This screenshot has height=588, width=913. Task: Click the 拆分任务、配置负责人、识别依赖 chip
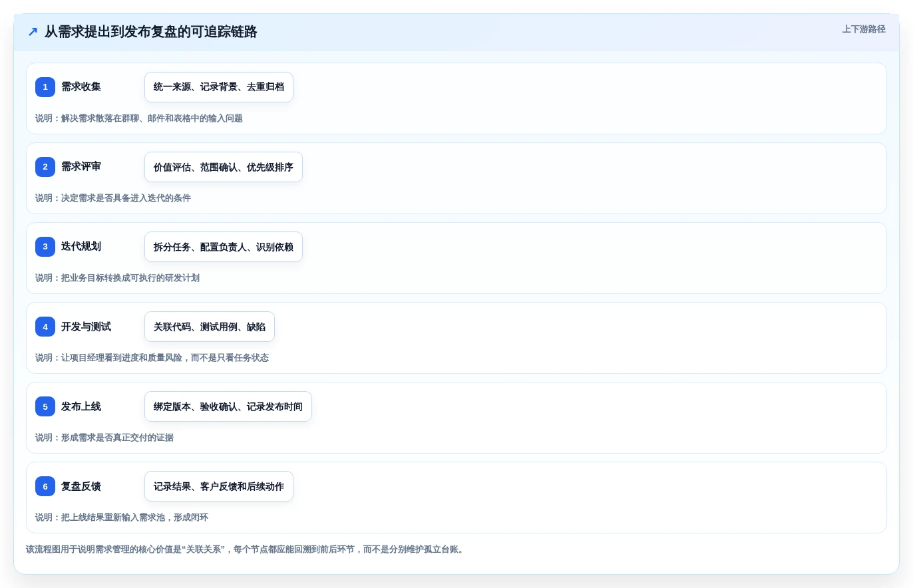pyautogui.click(x=224, y=247)
